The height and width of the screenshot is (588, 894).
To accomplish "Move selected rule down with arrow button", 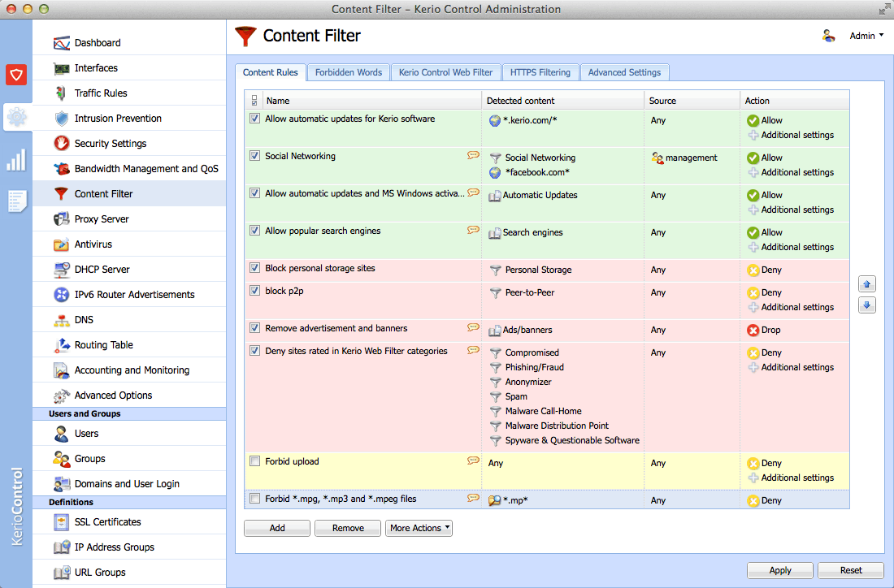I will tap(866, 305).
